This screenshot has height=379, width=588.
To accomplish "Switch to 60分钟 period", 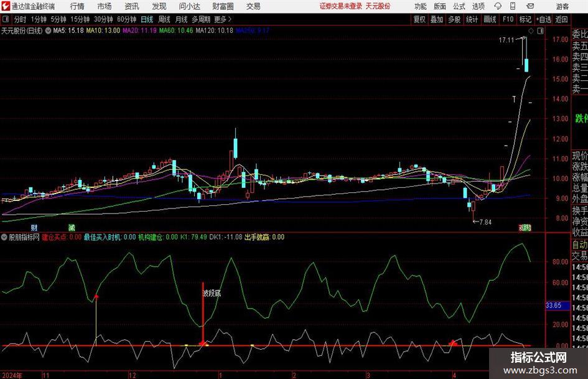I will (127, 19).
